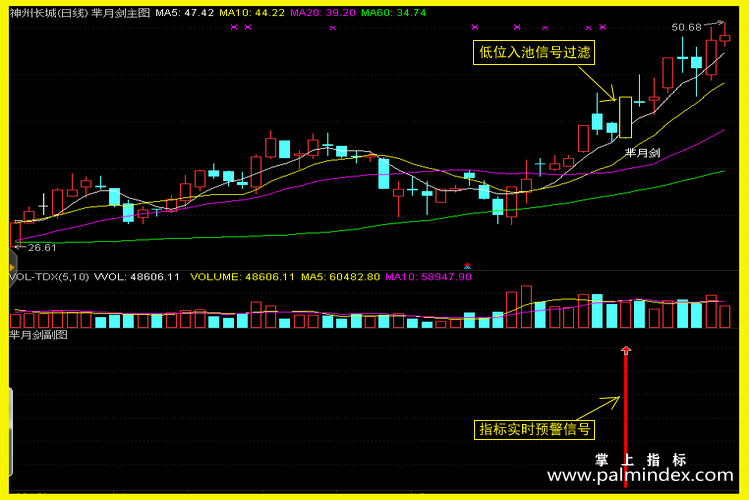Select volume MA5: 60482.80 readout

tap(340, 277)
